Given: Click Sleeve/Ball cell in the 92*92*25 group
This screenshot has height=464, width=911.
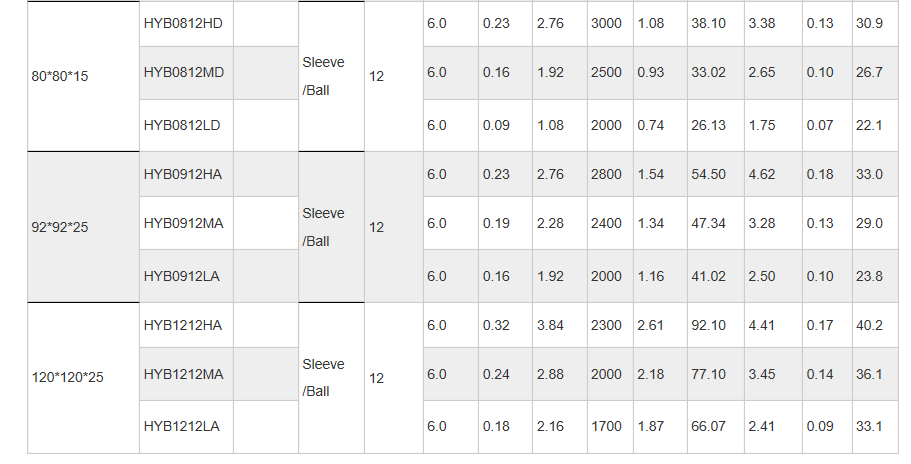Looking at the screenshot, I should (x=323, y=227).
